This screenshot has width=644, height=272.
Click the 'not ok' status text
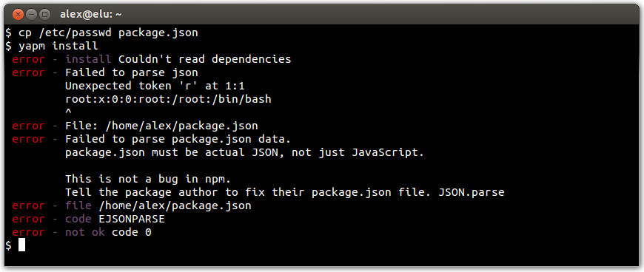tap(85, 232)
